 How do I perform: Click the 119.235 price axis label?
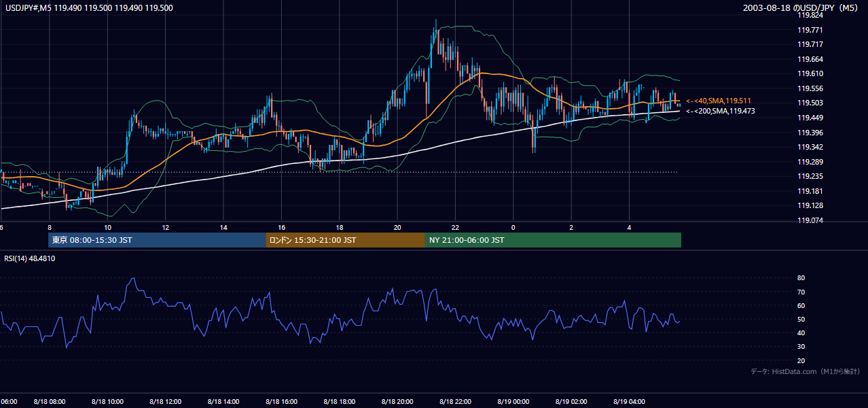coord(811,176)
